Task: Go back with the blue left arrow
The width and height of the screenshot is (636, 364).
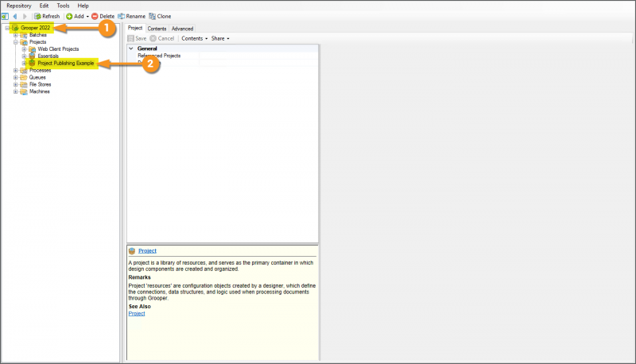Action: click(x=15, y=16)
